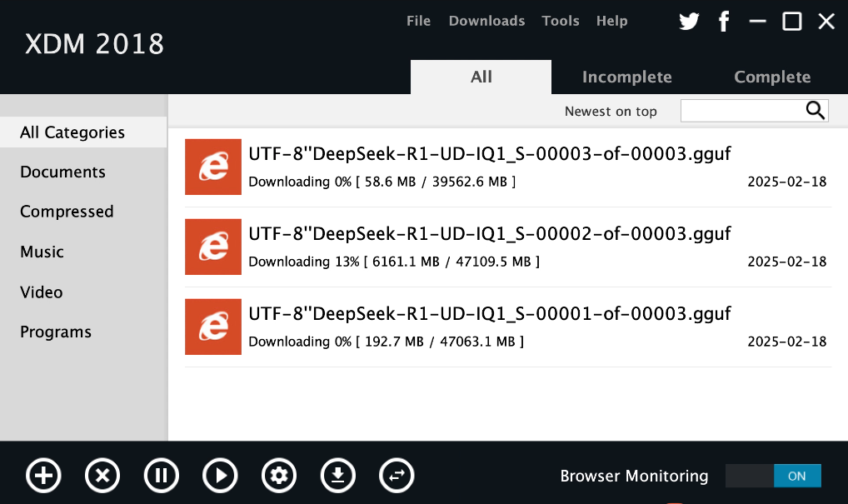Open the File menu
The width and height of the screenshot is (848, 504).
click(x=418, y=21)
